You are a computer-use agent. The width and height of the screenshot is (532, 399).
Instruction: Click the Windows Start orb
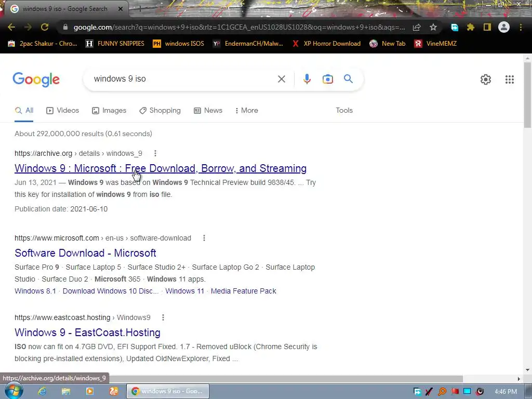point(14,391)
